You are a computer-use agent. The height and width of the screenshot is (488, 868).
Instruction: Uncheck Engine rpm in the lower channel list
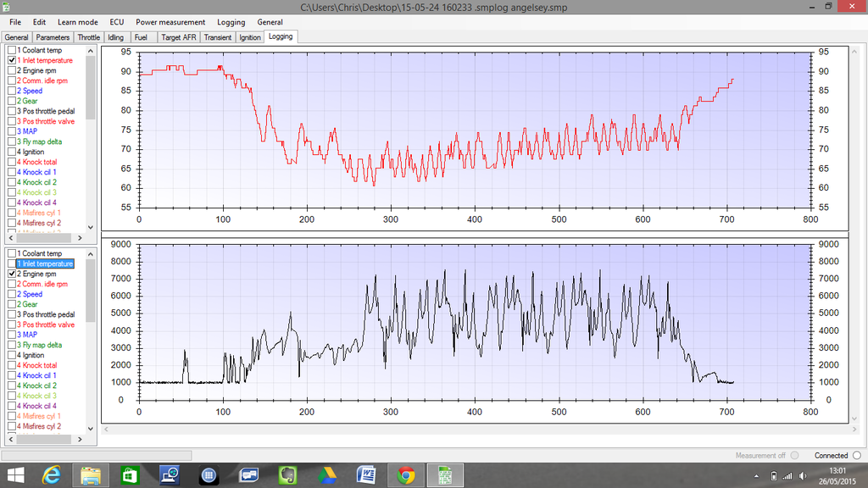tap(12, 274)
